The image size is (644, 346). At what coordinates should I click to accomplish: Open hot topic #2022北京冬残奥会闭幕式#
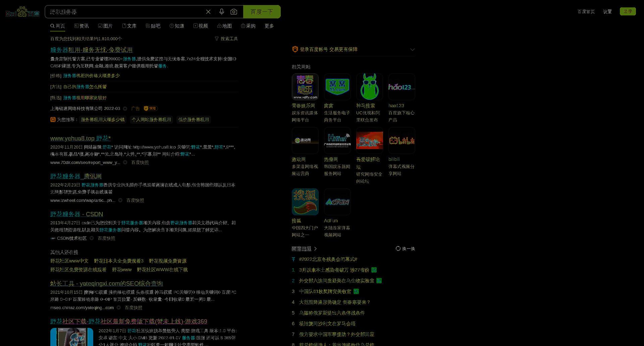(328, 259)
